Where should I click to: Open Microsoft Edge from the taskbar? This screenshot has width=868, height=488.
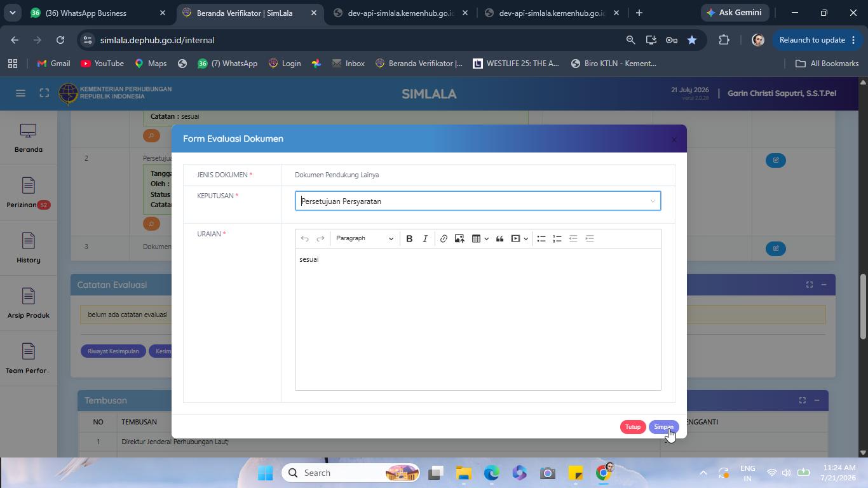[x=492, y=473]
